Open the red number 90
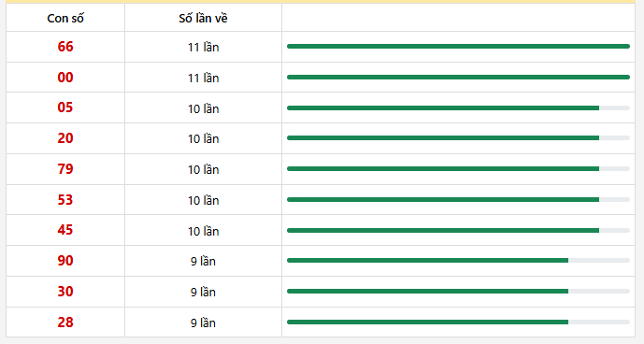644x344 pixels. 65,261
